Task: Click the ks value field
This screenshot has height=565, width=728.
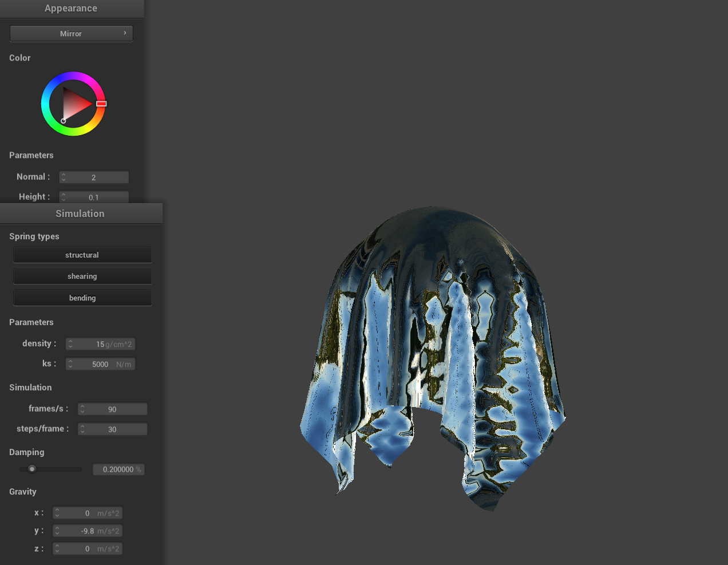Action: pyautogui.click(x=101, y=364)
